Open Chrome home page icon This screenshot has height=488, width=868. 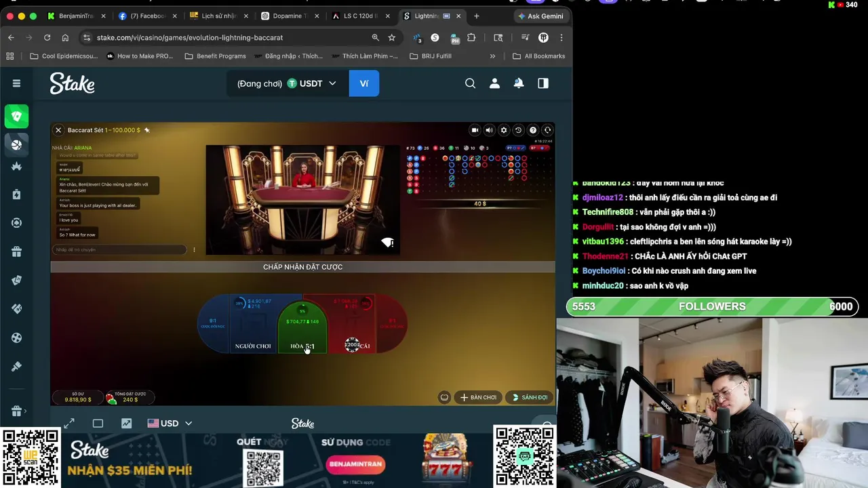click(65, 37)
